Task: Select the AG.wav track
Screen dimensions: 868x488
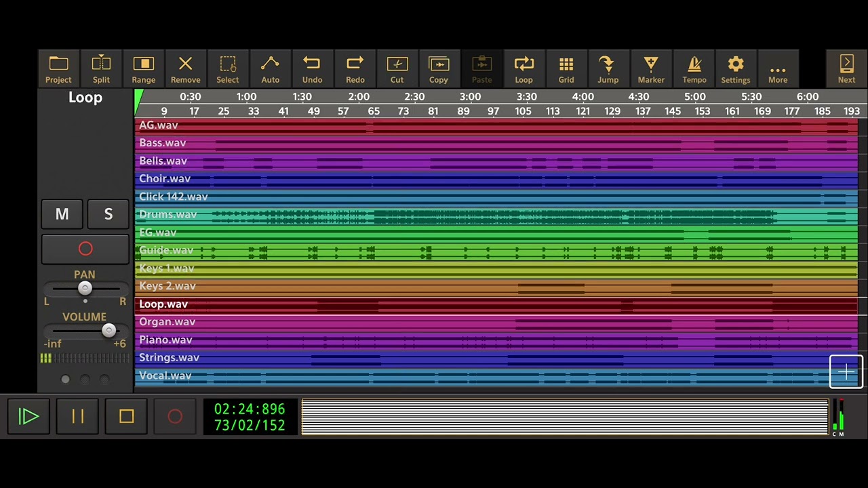Action: 496,125
